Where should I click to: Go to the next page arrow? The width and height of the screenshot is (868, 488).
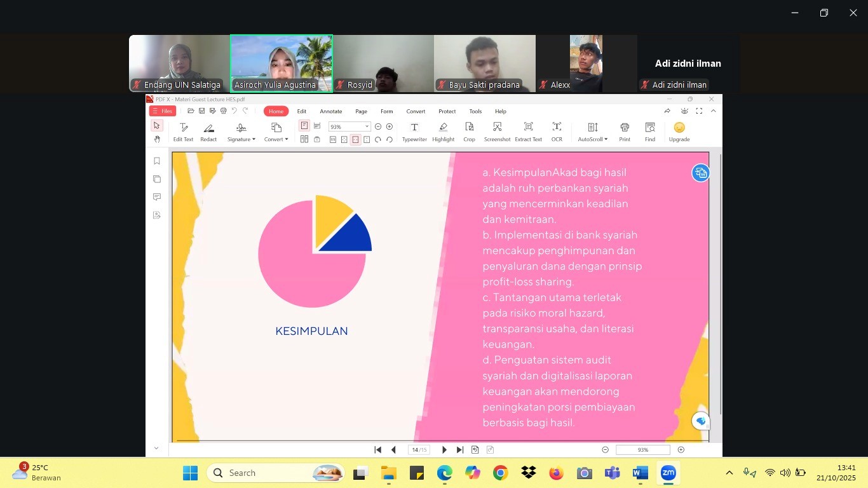pyautogui.click(x=444, y=450)
